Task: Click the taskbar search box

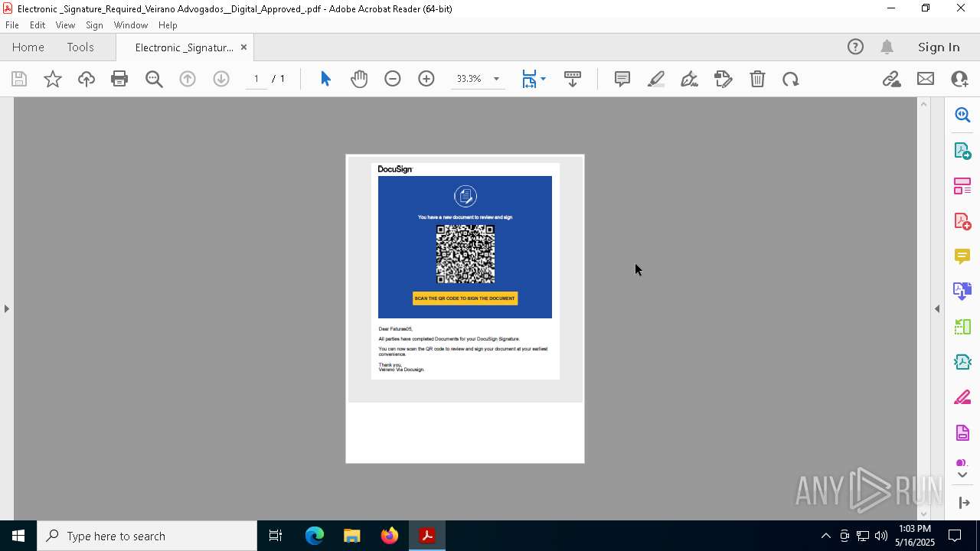Action: (x=147, y=536)
